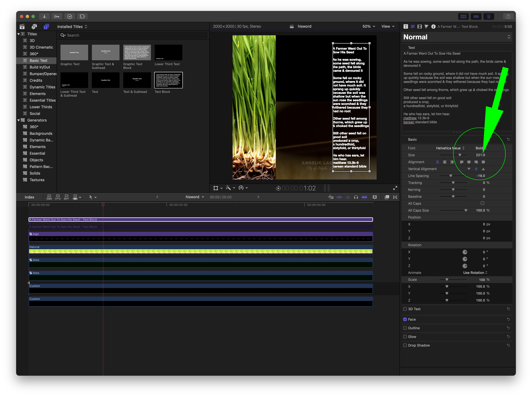Select the Titles and Generators sidebar icon
The height and width of the screenshot is (397, 532).
(x=46, y=26)
